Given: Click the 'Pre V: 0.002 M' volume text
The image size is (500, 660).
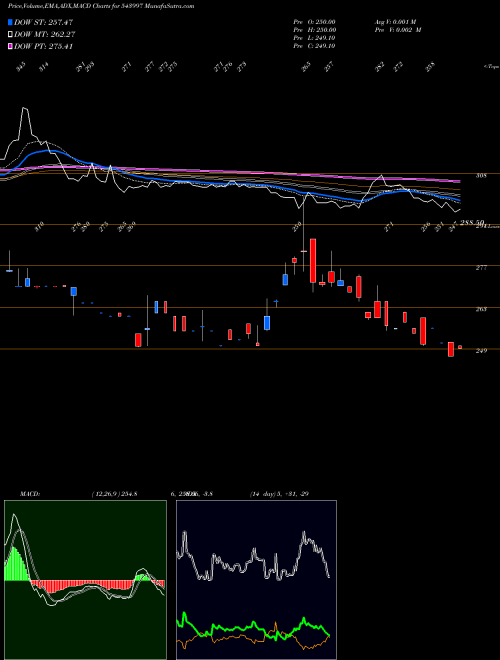Looking at the screenshot, I should click(x=398, y=30).
